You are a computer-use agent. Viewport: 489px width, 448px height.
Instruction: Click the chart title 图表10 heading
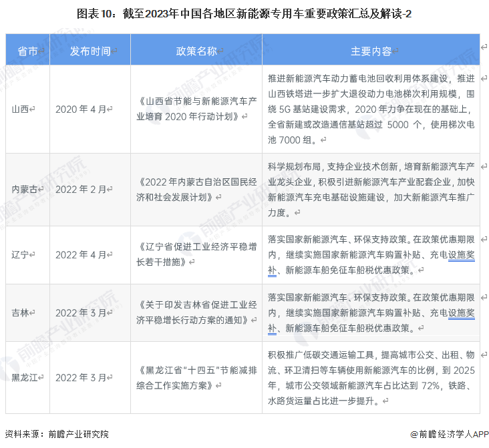(244, 13)
